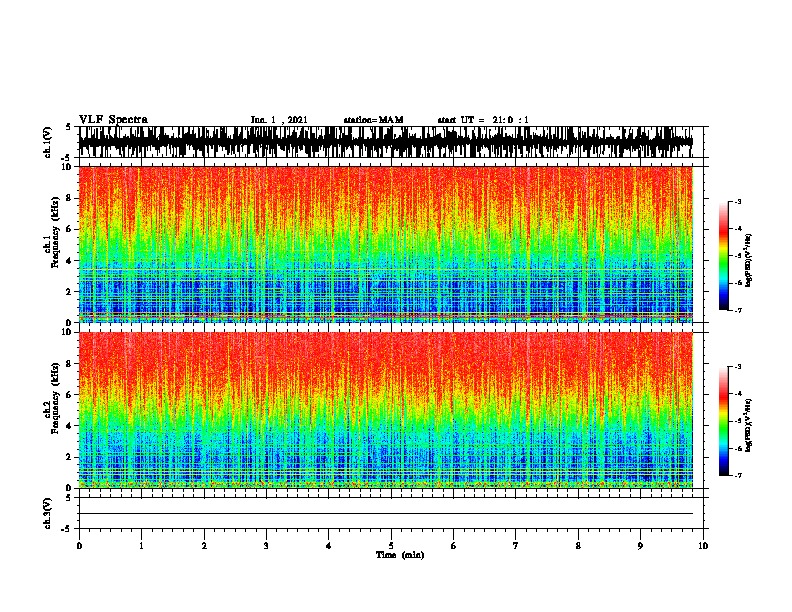792x612 pixels.
Task: Click time axis tick label "4"
Action: click(x=329, y=546)
